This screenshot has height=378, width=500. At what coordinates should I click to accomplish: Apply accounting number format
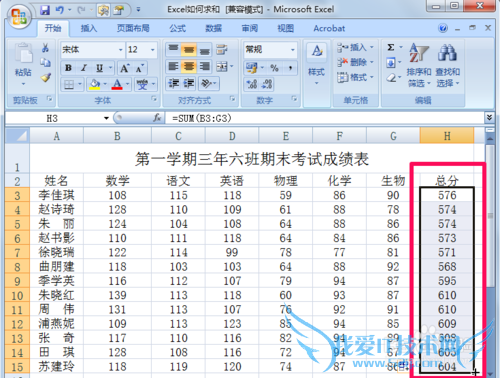(x=252, y=68)
